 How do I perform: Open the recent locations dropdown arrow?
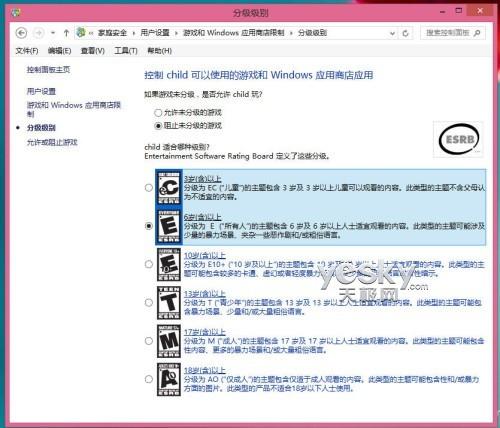[x=53, y=33]
